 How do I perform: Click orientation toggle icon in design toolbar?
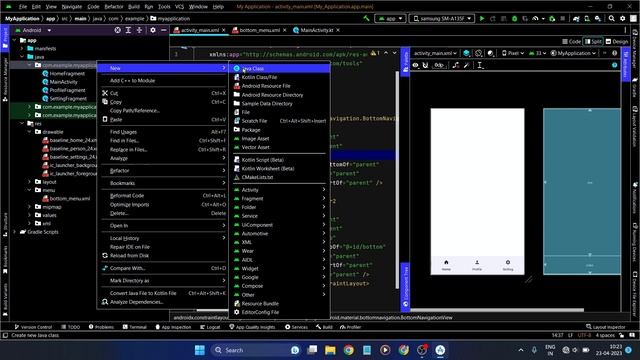478,53
